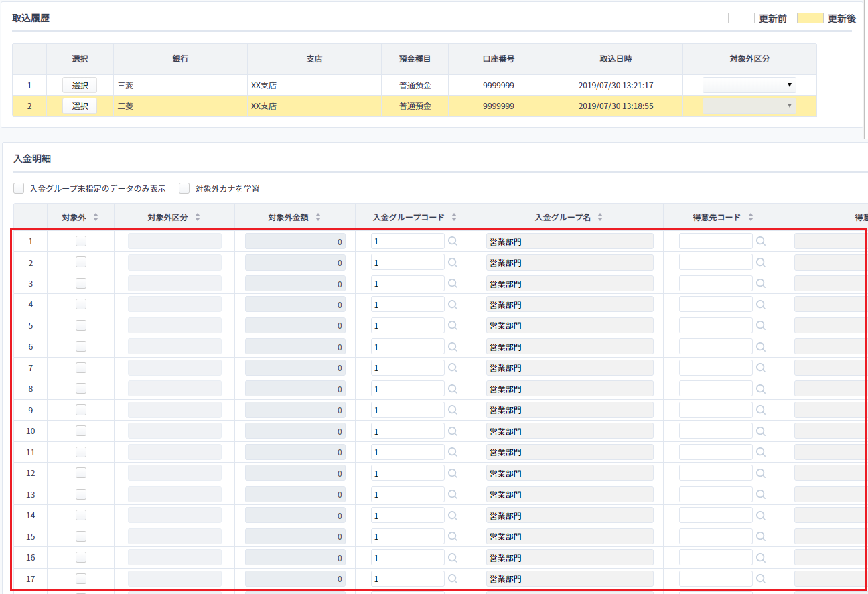
Task: Click 取込日時 2019/07/30 13:18:55 cell
Action: (x=616, y=106)
